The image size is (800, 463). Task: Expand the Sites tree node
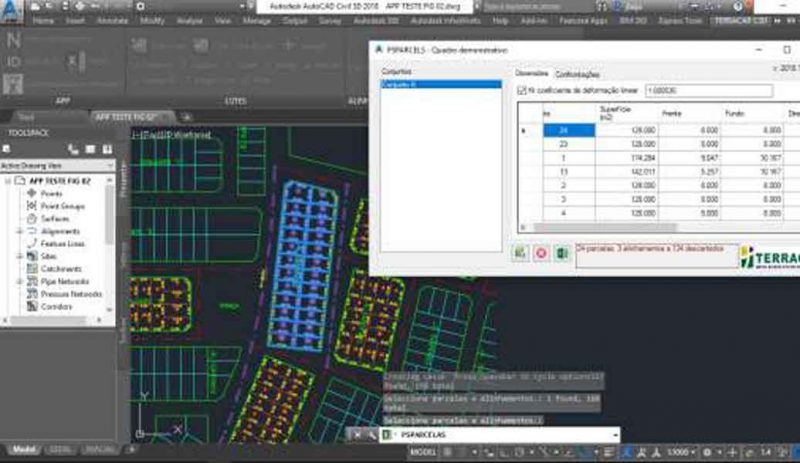19,256
